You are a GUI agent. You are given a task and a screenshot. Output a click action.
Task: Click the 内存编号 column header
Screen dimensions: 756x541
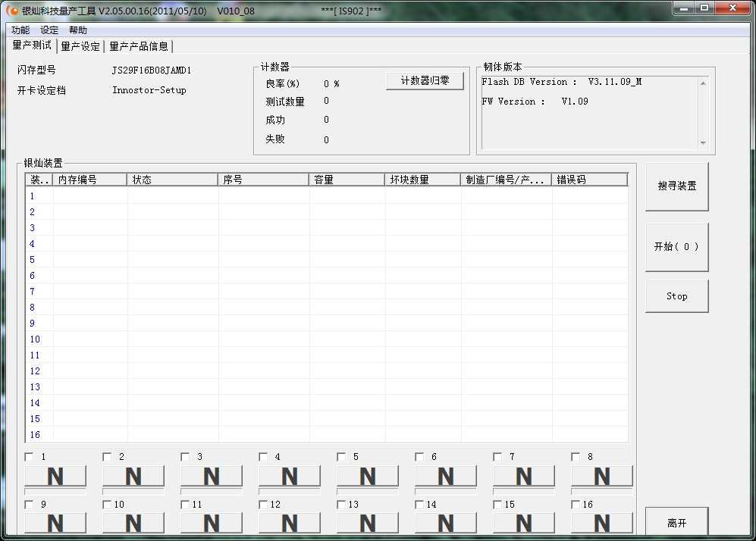(89, 180)
